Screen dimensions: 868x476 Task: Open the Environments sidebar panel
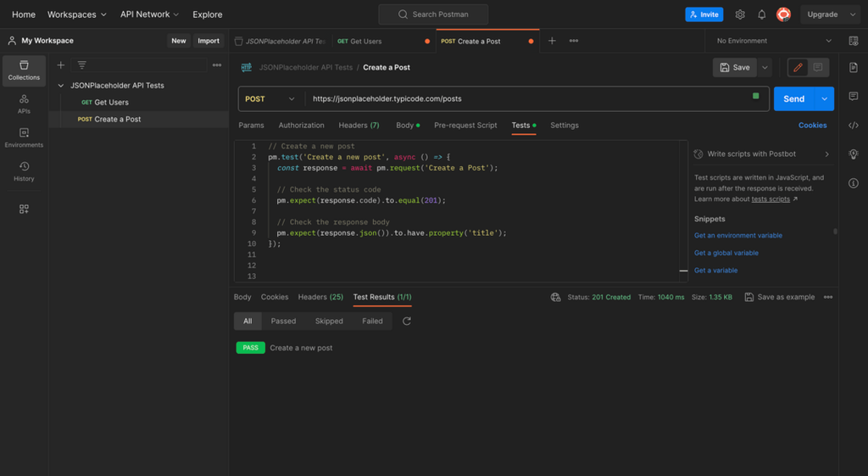tap(24, 138)
